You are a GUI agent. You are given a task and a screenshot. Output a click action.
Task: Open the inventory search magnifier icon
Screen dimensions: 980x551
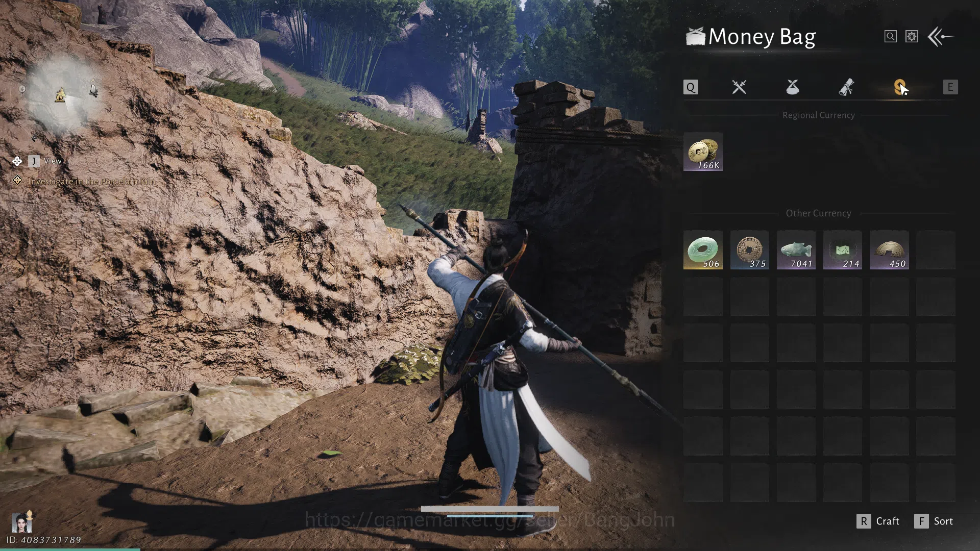[x=890, y=36]
